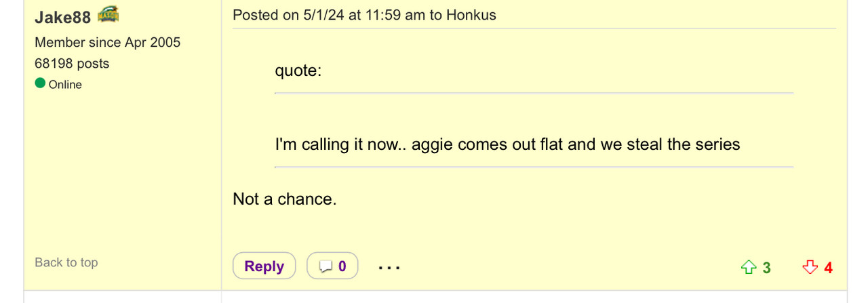Screen dimensions: 868x303
Task: Click the upvote count of 3
Action: pos(766,268)
